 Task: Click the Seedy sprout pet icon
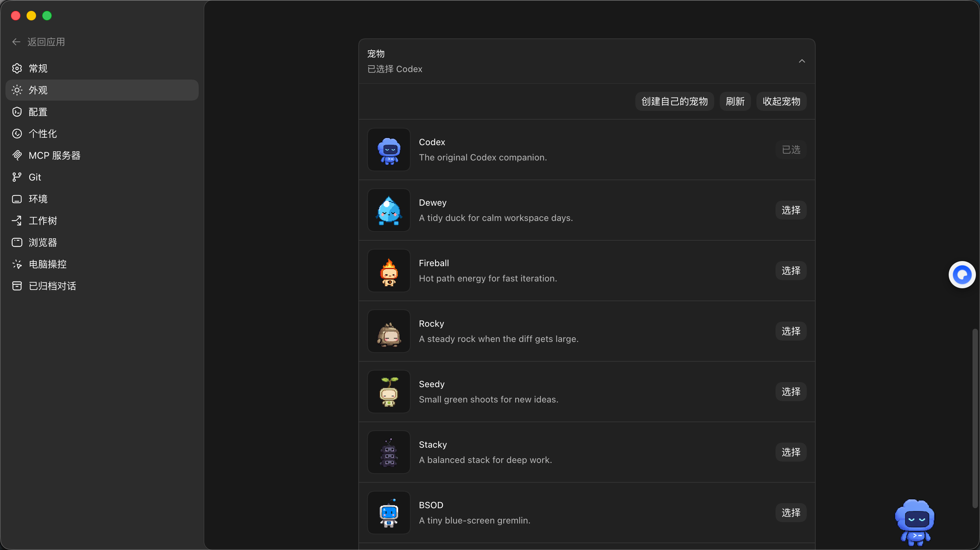point(389,392)
